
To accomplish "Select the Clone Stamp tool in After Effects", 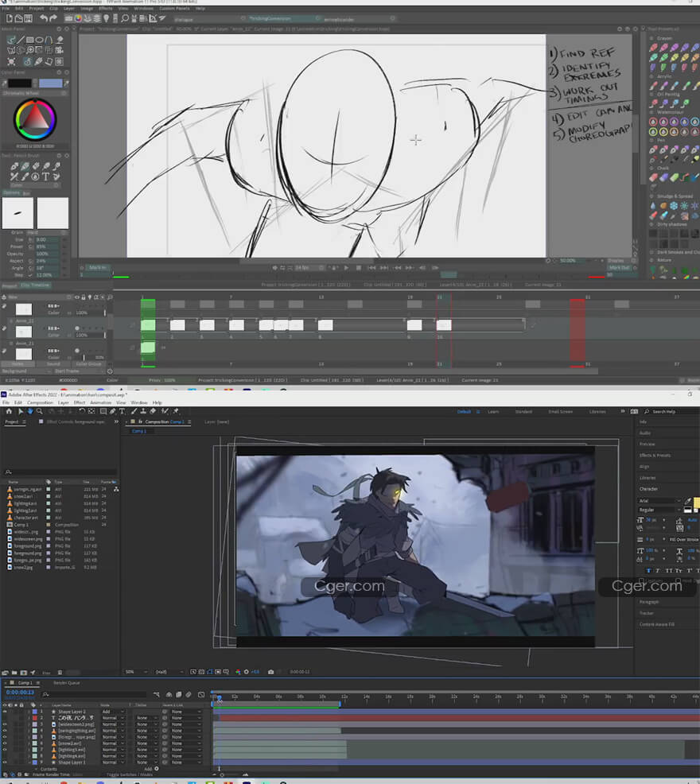I will pos(143,411).
